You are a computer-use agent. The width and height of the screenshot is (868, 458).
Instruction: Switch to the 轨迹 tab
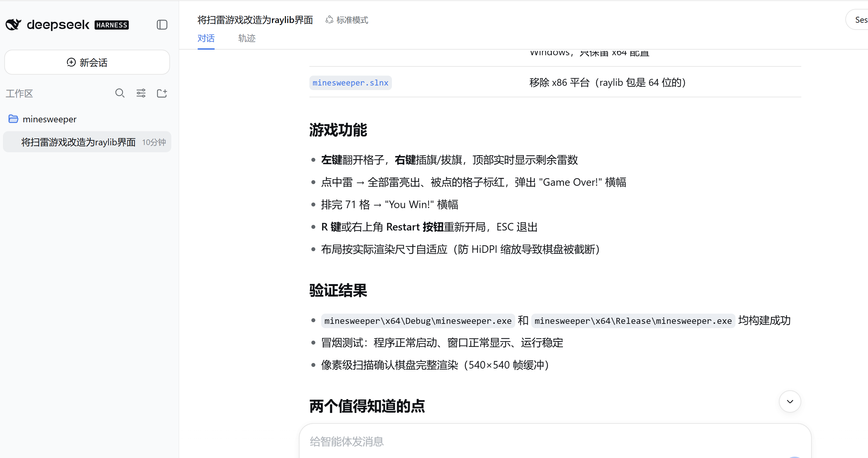coord(247,38)
